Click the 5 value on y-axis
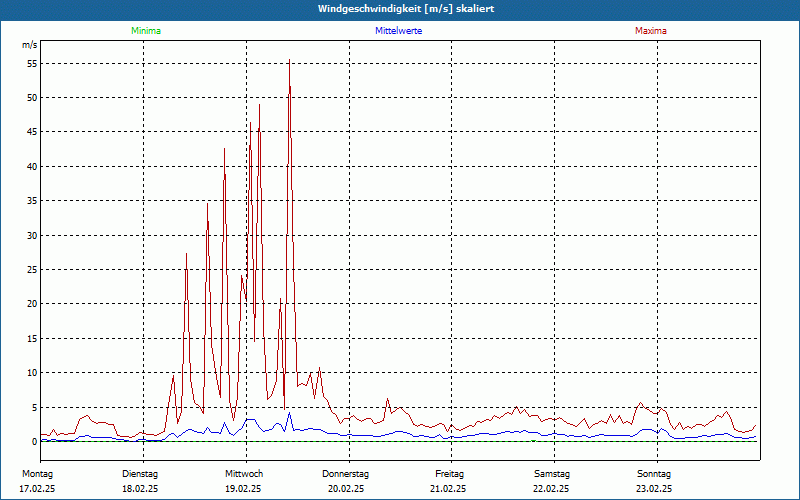800x500 pixels. pos(35,408)
